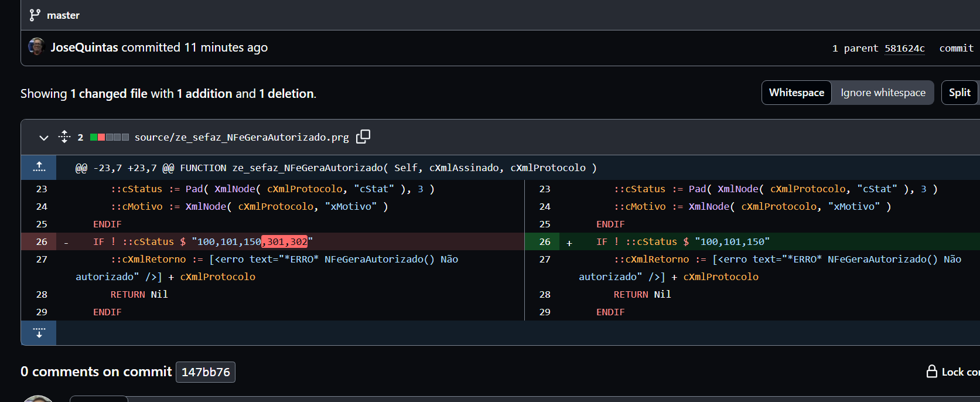This screenshot has height=402, width=980.
Task: Open the master branch link
Action: pyautogui.click(x=63, y=15)
